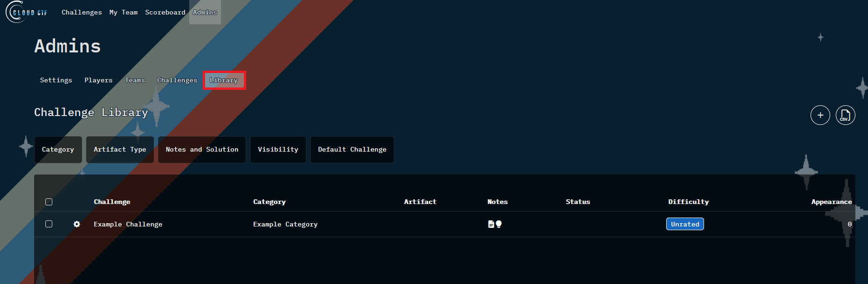868x284 pixels.
Task: Click the notes document icon in Example Challenge row
Action: coord(491,224)
